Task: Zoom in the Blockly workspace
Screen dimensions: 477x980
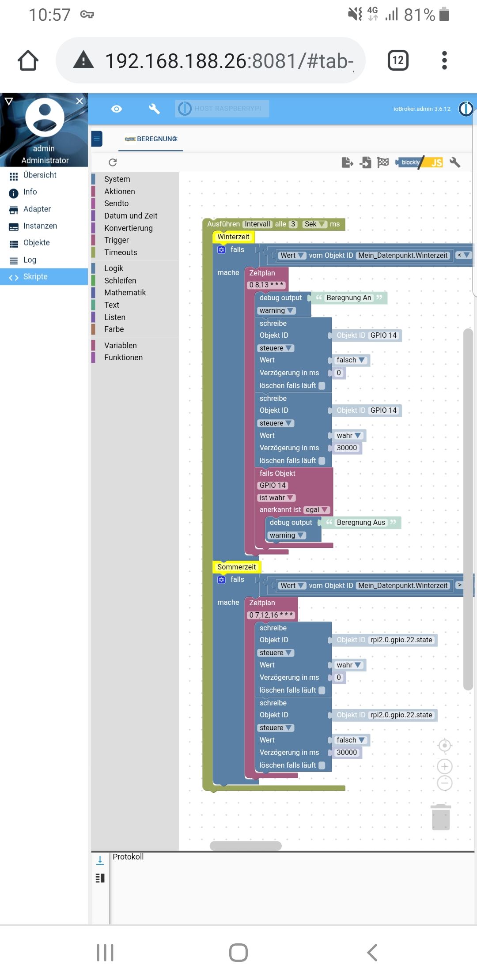Action: click(x=445, y=766)
